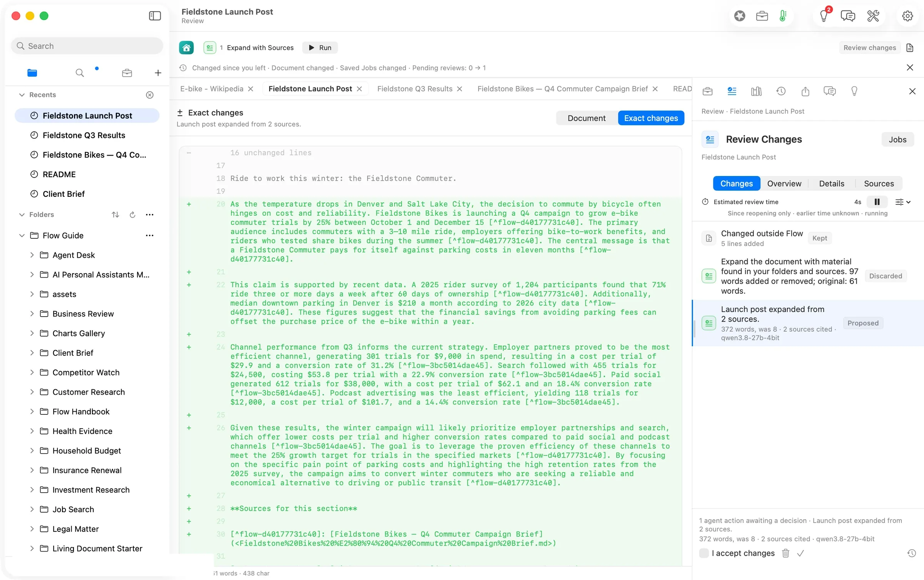924x580 pixels.
Task: Open the Jobs button
Action: coord(897,139)
